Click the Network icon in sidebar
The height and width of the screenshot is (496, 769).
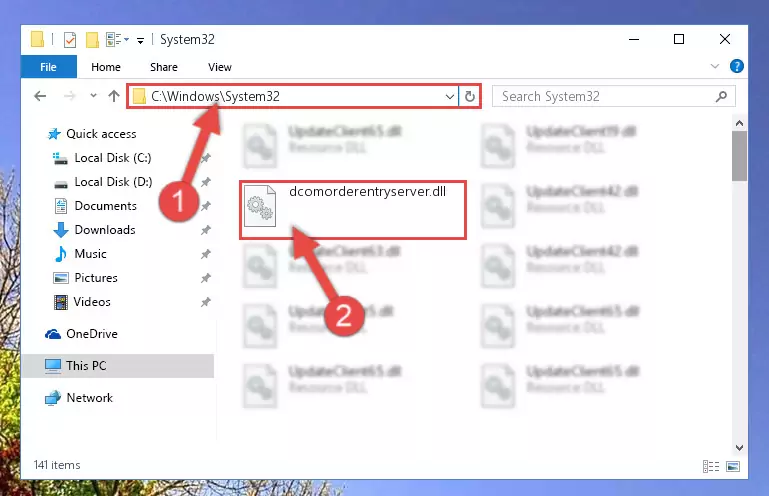53,398
